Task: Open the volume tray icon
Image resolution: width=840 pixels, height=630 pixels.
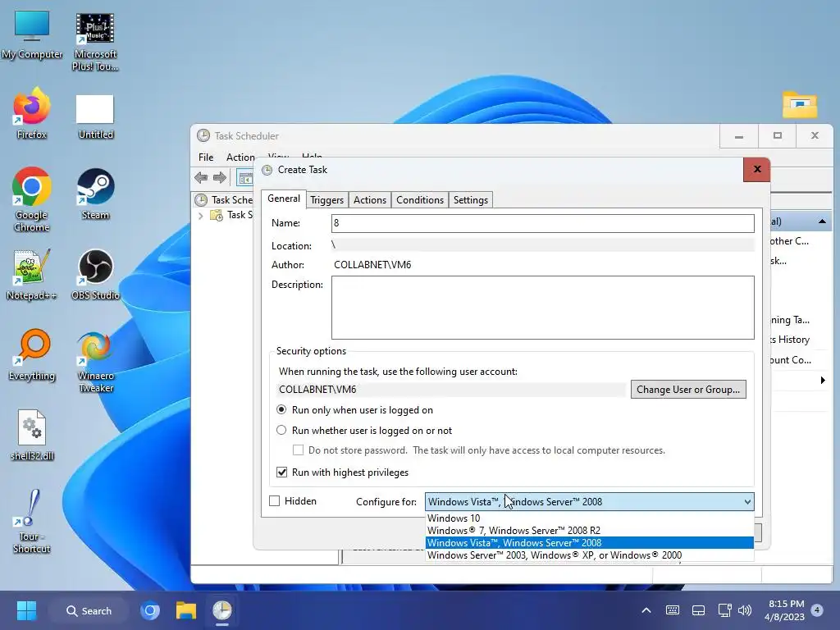Action: [x=745, y=610]
